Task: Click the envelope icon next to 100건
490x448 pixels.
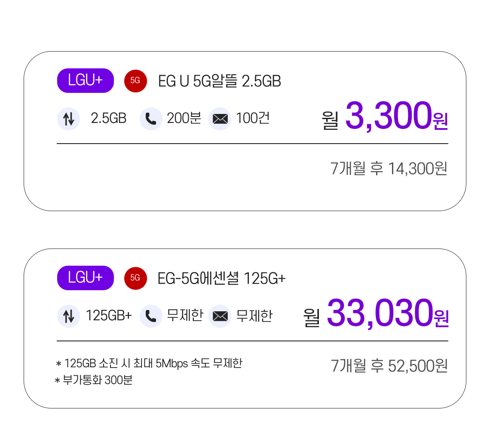Action: 220,119
